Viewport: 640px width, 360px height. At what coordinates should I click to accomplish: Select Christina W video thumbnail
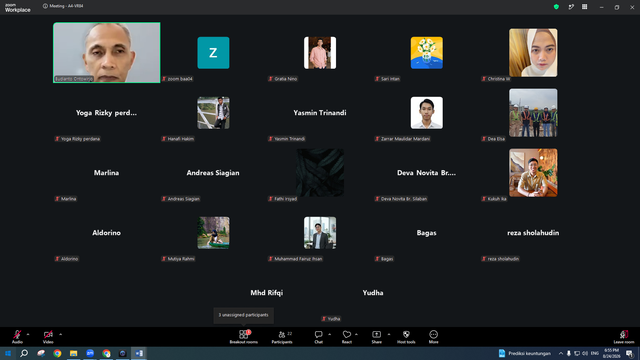[x=533, y=53]
